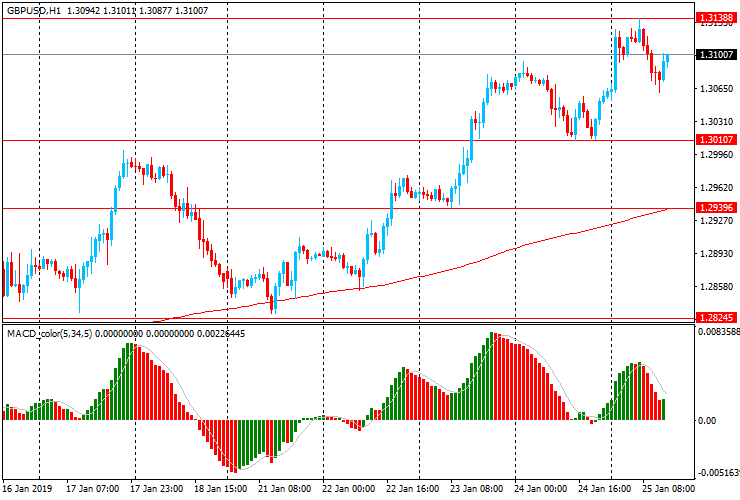This screenshot has height=500, width=740.
Task: Click the 17 Jan 23:00 time label
Action: tap(157, 488)
